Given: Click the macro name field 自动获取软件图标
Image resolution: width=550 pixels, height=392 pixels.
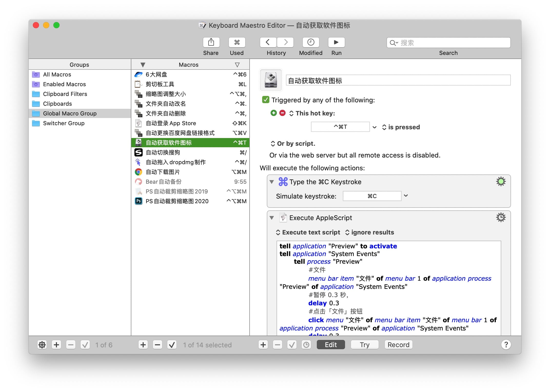Looking at the screenshot, I should [398, 80].
